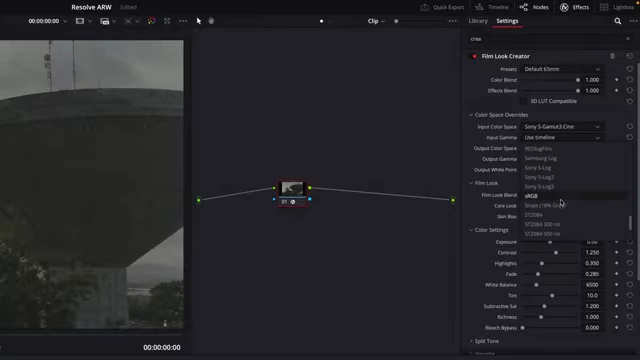This screenshot has height=360, width=640.
Task: Expand the Split Tone section
Action: point(471,341)
